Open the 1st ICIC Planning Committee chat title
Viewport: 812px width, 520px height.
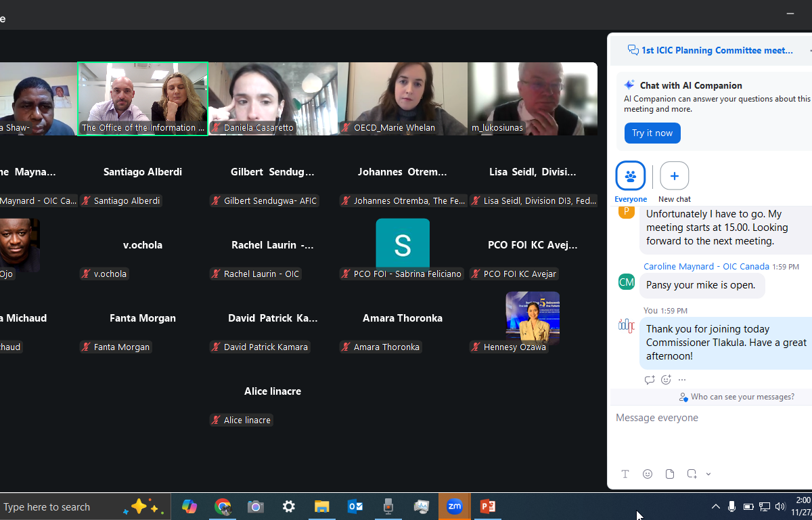(716, 50)
